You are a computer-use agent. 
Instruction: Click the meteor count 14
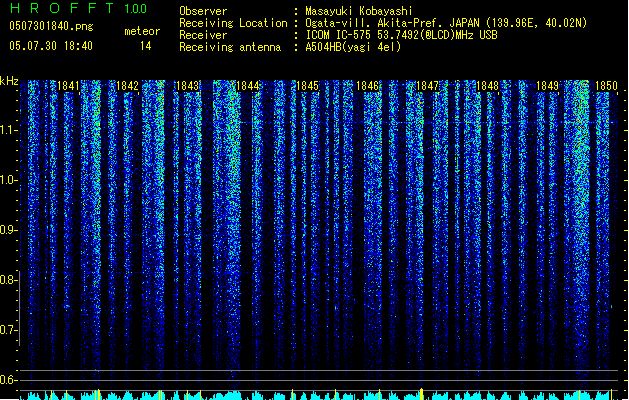146,46
